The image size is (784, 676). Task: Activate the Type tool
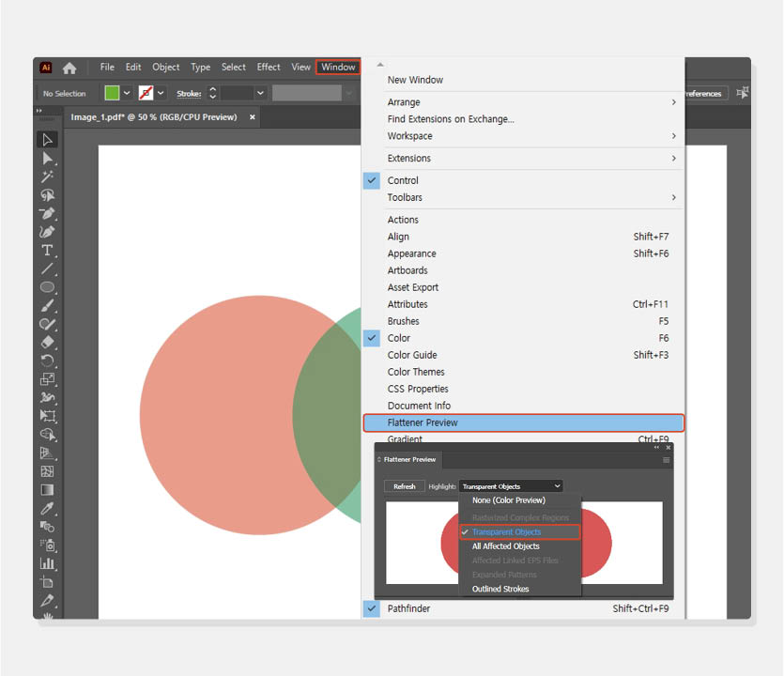point(48,250)
